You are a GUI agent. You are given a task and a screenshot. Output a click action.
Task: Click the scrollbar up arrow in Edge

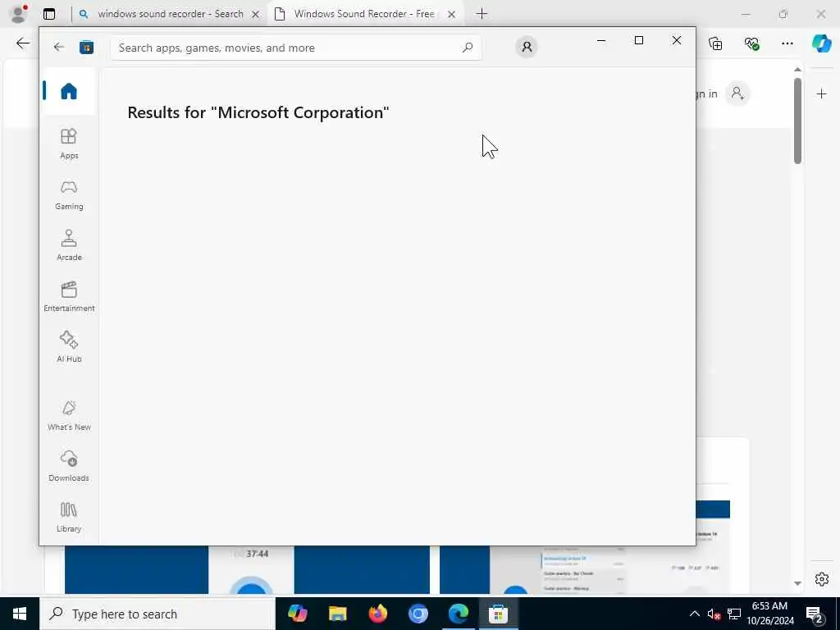click(x=797, y=69)
